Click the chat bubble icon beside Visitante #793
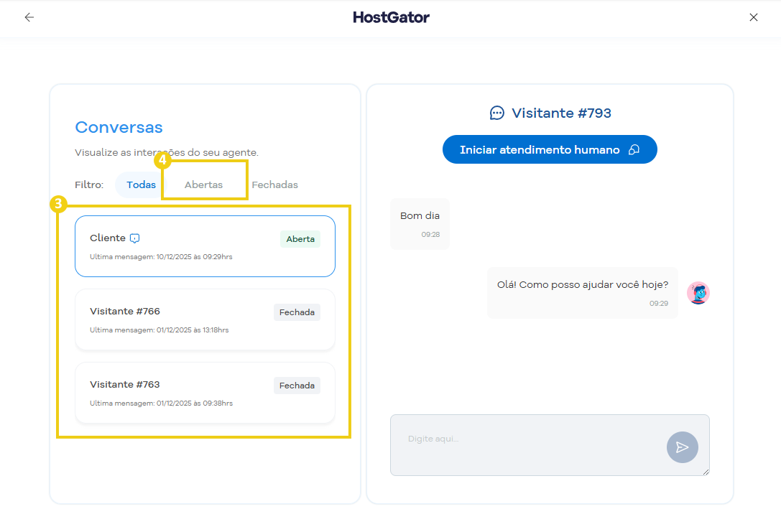 click(x=497, y=113)
